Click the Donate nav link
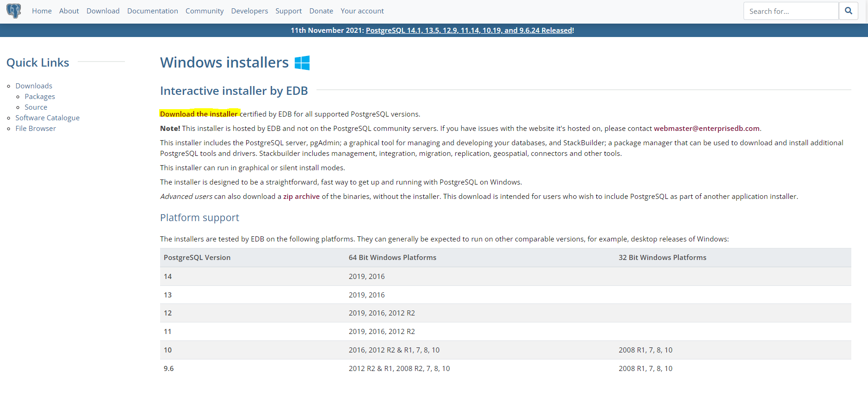 [321, 11]
